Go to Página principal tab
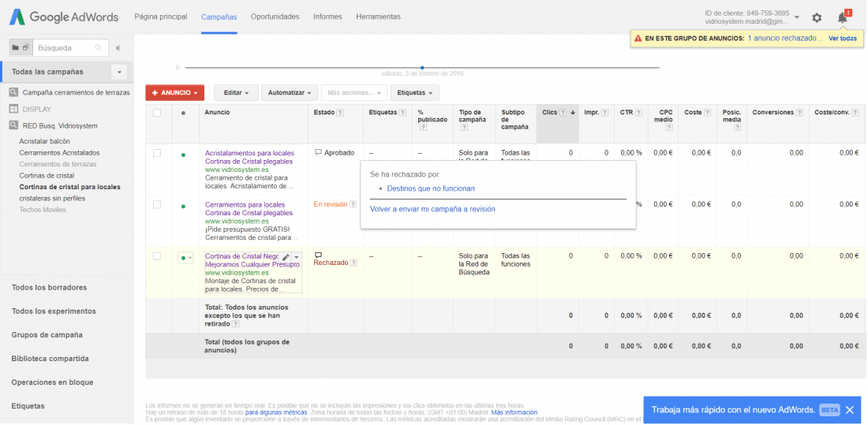 161,17
